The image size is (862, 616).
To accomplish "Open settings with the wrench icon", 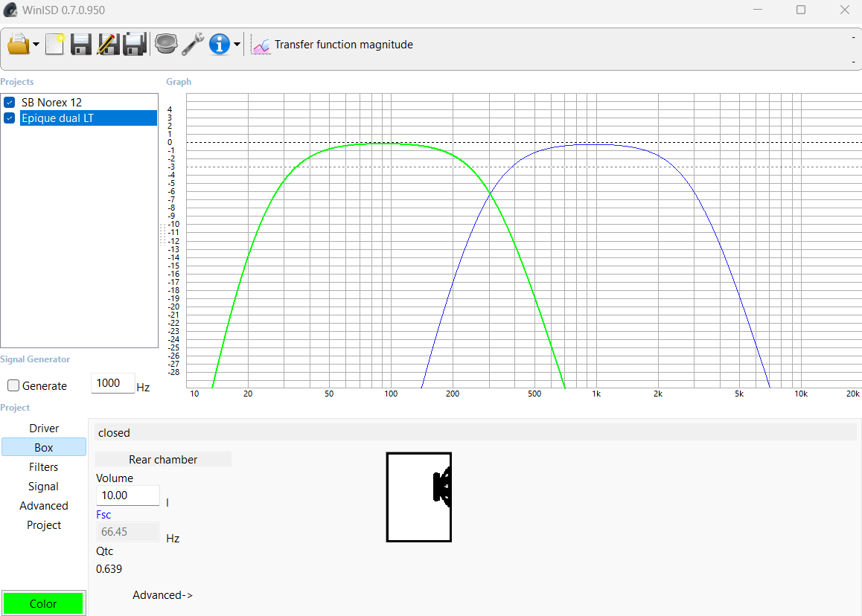I will [192, 44].
